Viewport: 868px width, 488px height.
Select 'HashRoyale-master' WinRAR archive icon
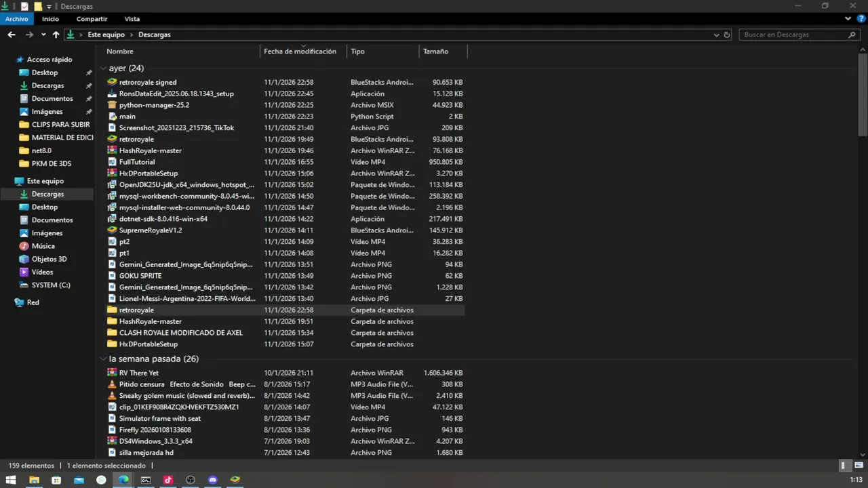[113, 150]
